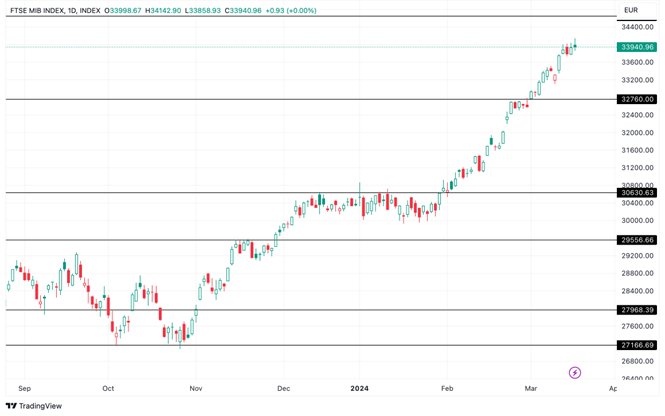
Task: Click the 2024 label on time axis
Action: coord(360,388)
